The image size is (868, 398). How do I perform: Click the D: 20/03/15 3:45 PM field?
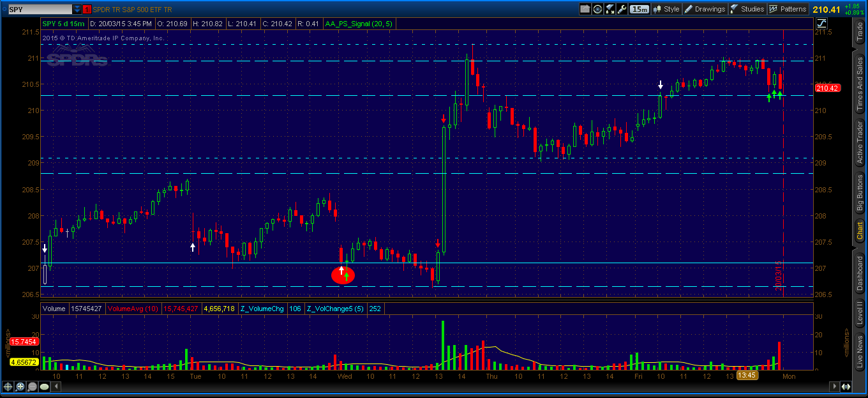point(121,24)
